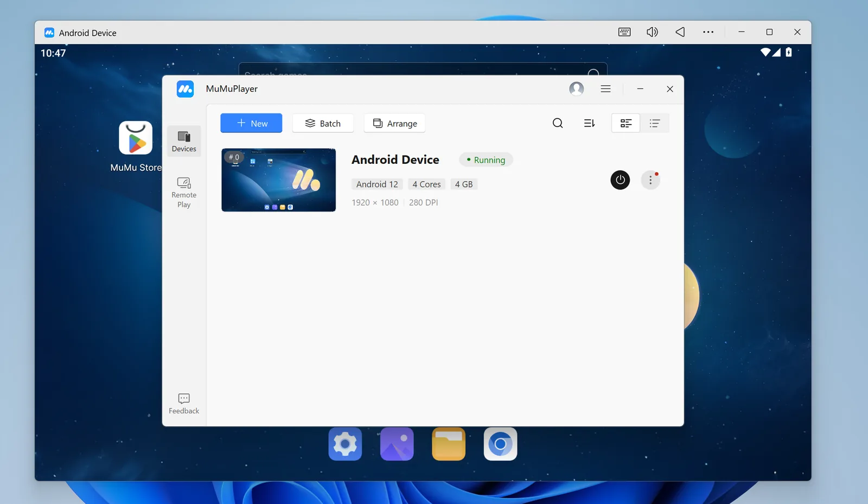Switch to compact list view
This screenshot has height=504, width=868.
(655, 123)
